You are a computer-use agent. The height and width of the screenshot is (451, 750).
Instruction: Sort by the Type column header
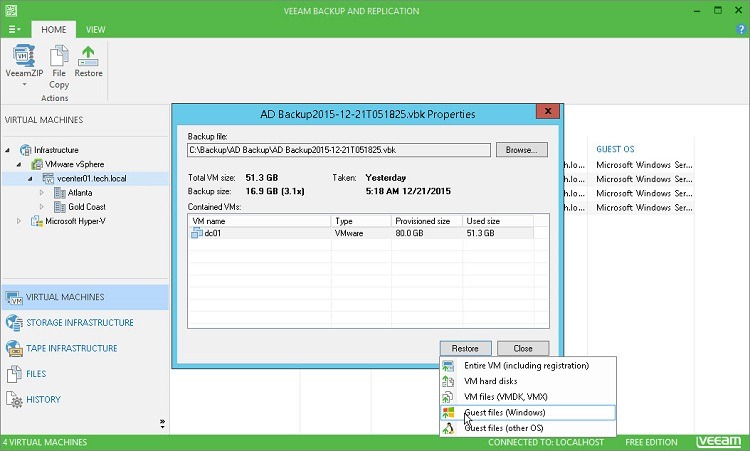tap(361, 221)
